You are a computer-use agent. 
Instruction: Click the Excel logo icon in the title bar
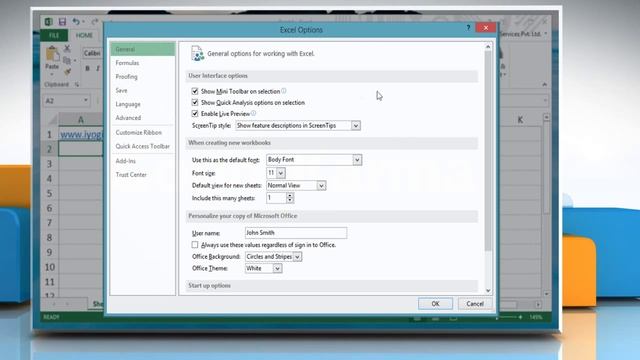(48, 22)
